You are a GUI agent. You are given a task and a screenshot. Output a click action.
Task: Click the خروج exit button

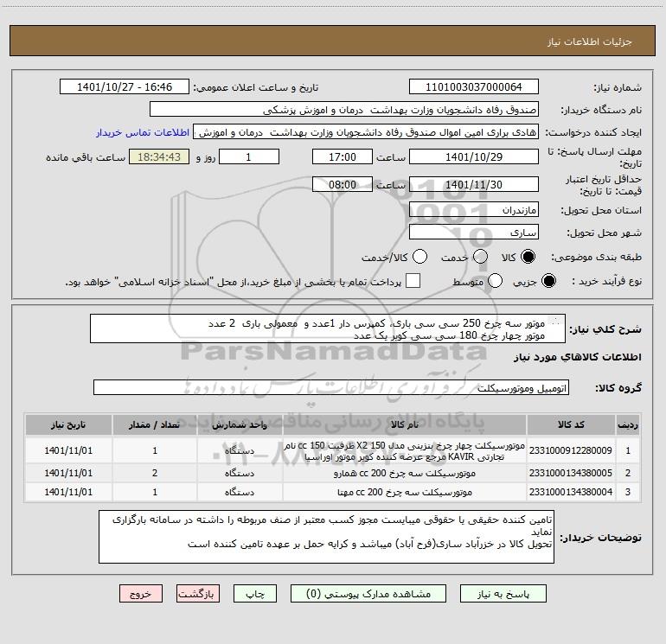coord(141,594)
